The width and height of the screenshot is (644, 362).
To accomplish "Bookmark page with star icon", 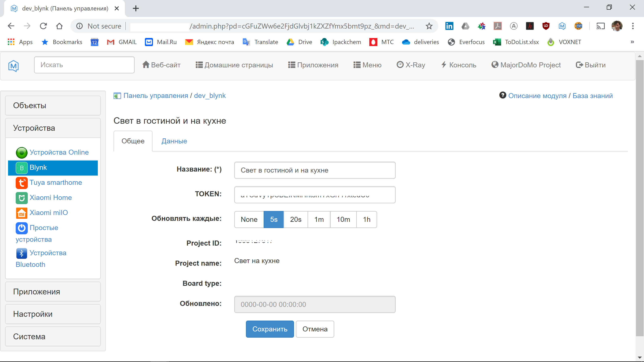I will [x=429, y=26].
